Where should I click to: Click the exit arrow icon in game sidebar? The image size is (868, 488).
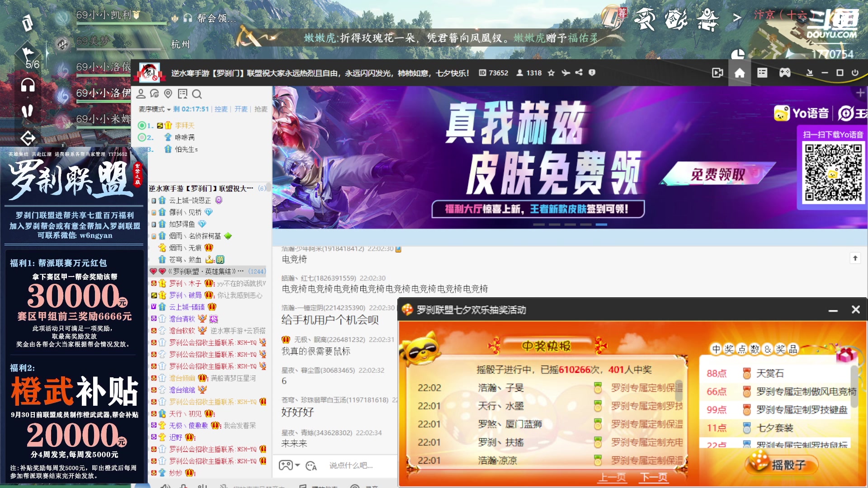click(x=28, y=138)
